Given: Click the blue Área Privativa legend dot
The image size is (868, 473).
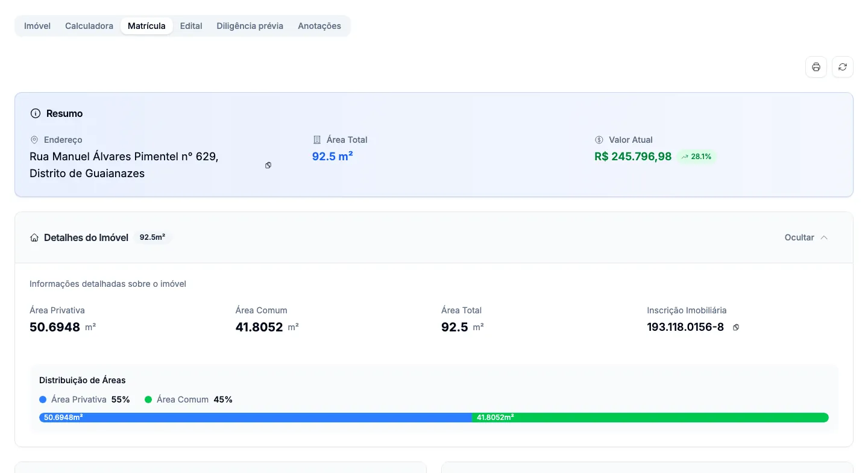Looking at the screenshot, I should coord(43,399).
